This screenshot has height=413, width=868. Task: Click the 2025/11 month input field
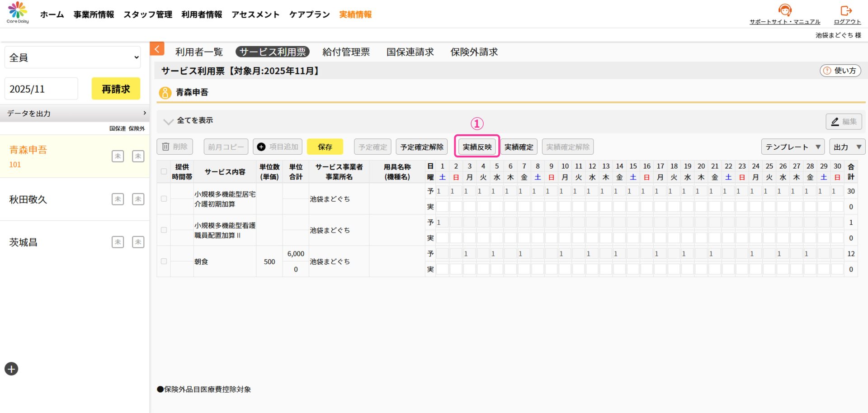pyautogui.click(x=41, y=89)
